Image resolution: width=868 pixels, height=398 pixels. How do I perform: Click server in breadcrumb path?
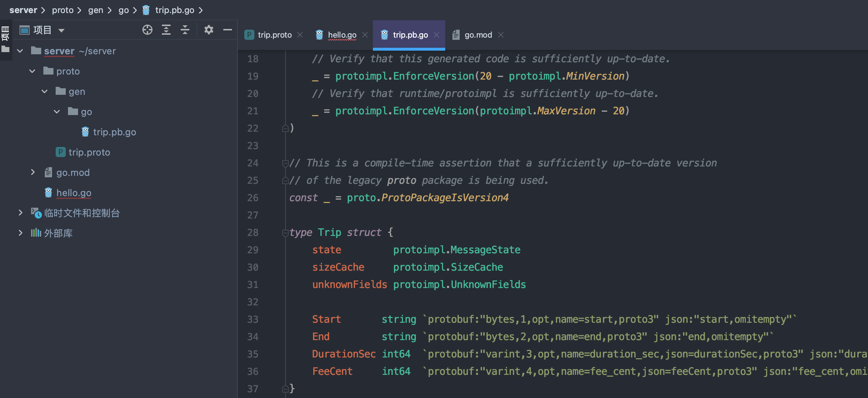click(23, 10)
